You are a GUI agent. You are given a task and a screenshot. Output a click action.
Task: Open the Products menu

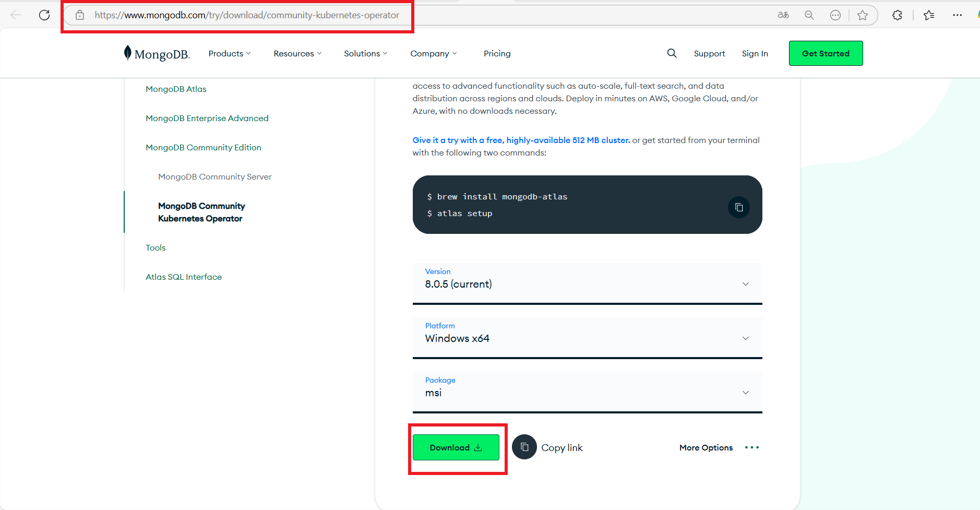tap(229, 53)
